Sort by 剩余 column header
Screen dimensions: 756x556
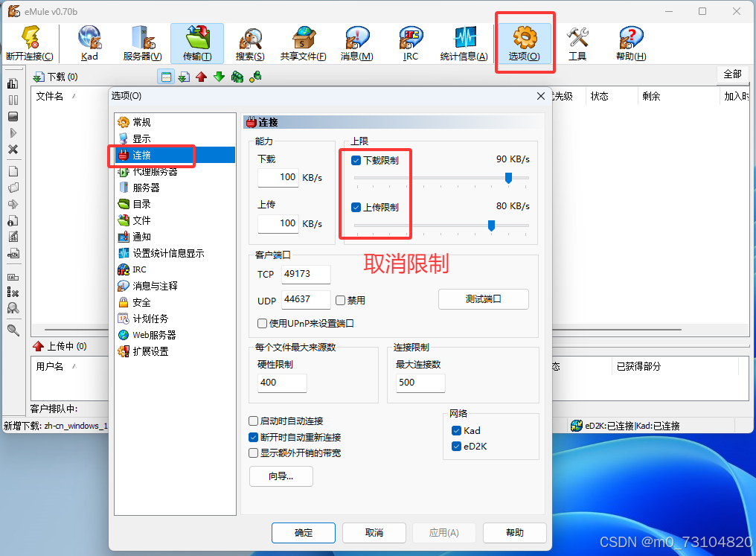(x=651, y=97)
